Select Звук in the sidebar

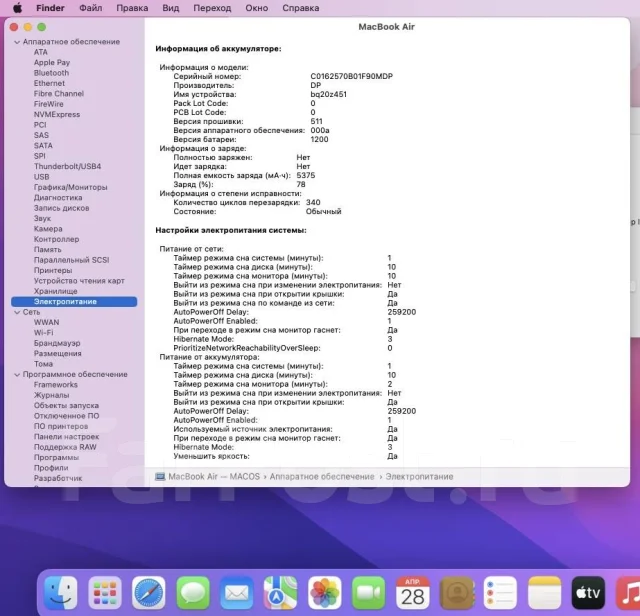42,218
